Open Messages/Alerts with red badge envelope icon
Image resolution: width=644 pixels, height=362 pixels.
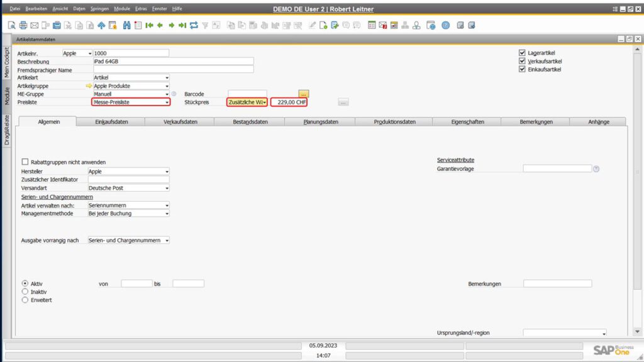[383, 25]
